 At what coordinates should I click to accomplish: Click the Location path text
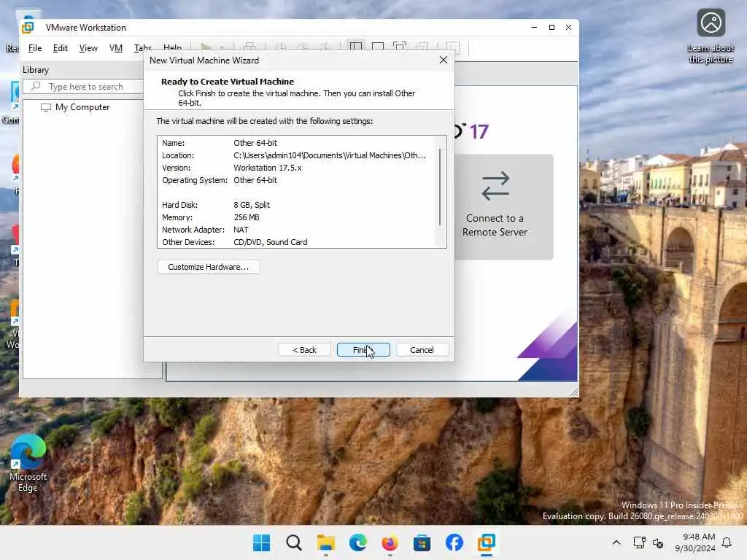pyautogui.click(x=330, y=155)
